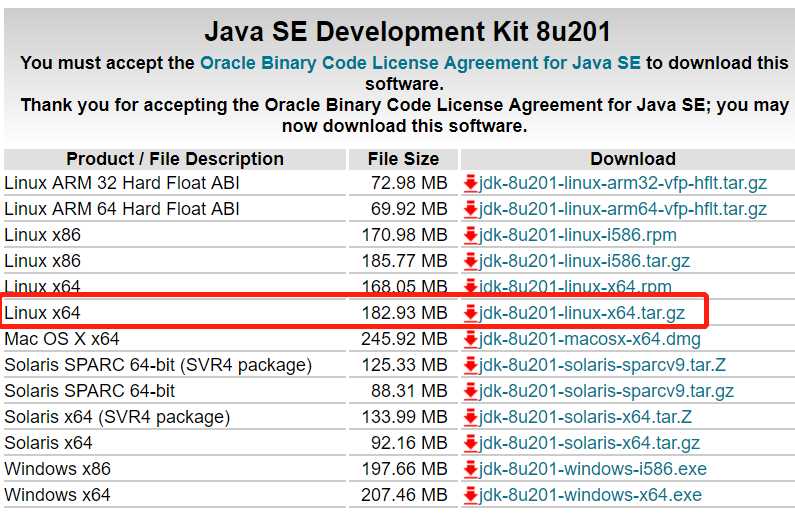
Task: Click download arrow icon for Mac OS X row
Action: 471,339
